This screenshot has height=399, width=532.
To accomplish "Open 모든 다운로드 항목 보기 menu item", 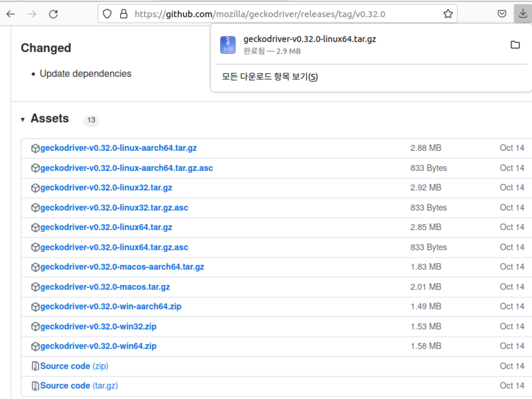I will (x=270, y=76).
